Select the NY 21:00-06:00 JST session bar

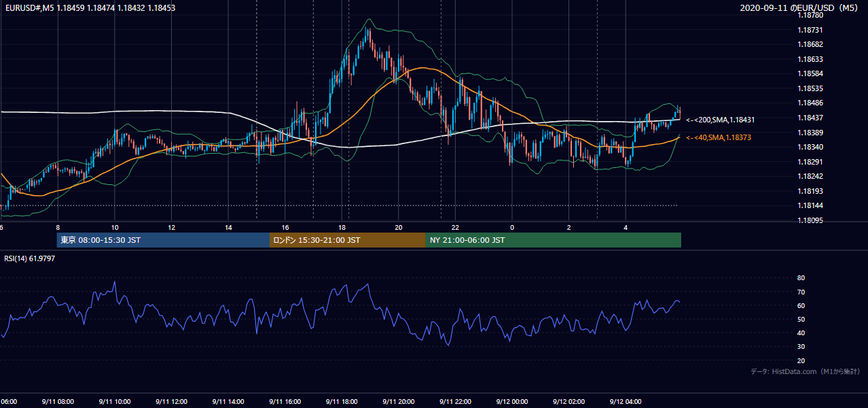coord(554,240)
